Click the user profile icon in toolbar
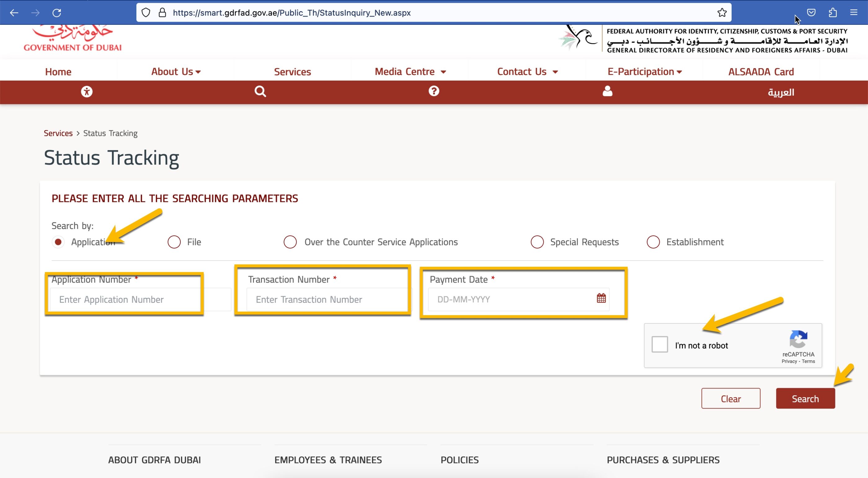The width and height of the screenshot is (868, 478). pos(607,91)
